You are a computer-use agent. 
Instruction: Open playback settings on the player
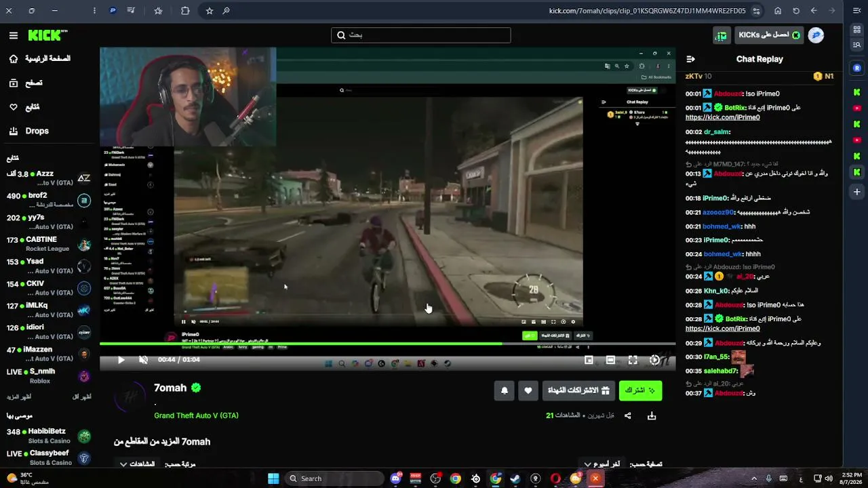pos(654,360)
